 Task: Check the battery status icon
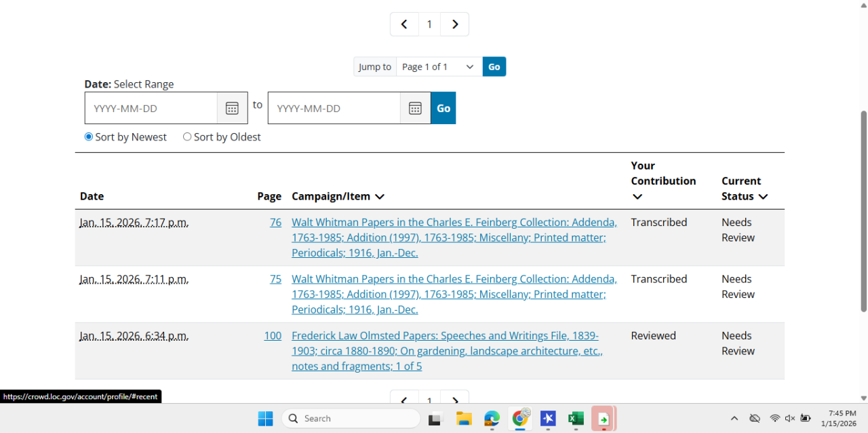click(806, 419)
